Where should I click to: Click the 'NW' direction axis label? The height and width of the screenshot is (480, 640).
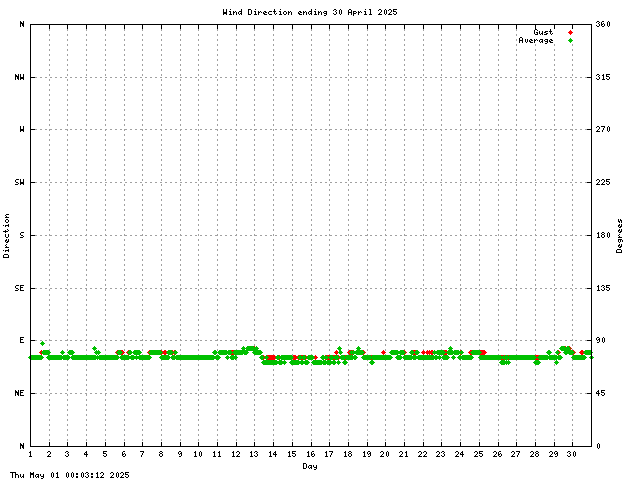(19, 77)
